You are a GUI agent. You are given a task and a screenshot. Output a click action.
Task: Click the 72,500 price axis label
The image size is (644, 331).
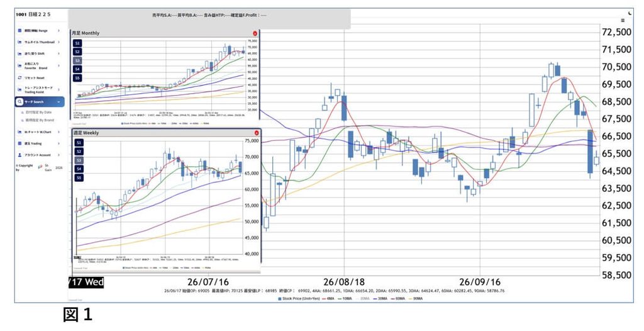point(616,32)
